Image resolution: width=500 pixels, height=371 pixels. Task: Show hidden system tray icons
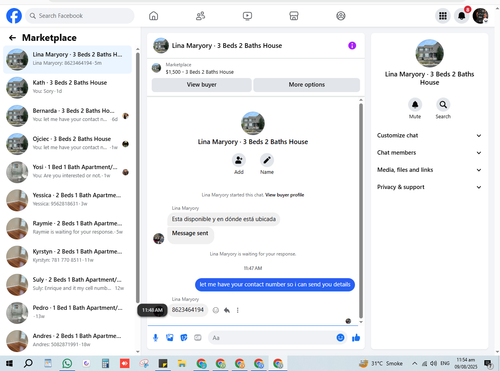pyautogui.click(x=414, y=363)
